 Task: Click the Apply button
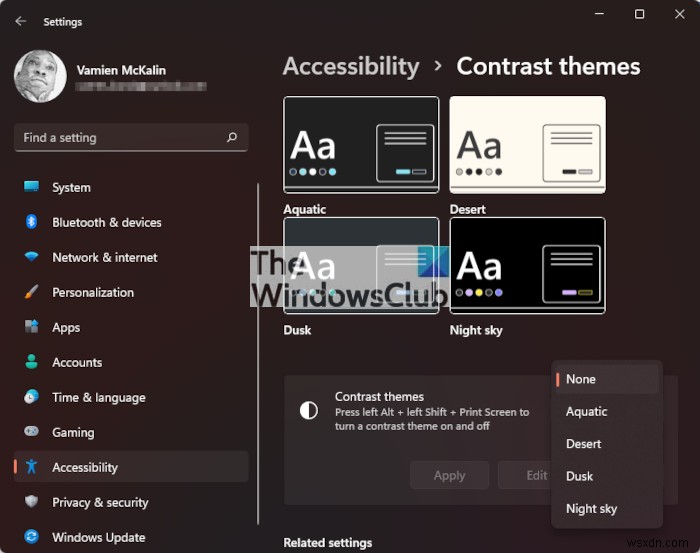450,475
